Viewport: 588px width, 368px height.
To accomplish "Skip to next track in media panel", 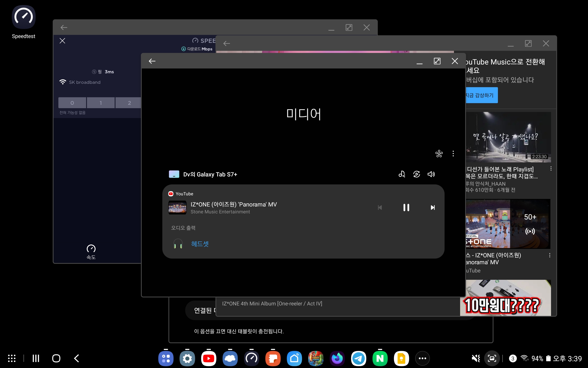I will tap(433, 207).
